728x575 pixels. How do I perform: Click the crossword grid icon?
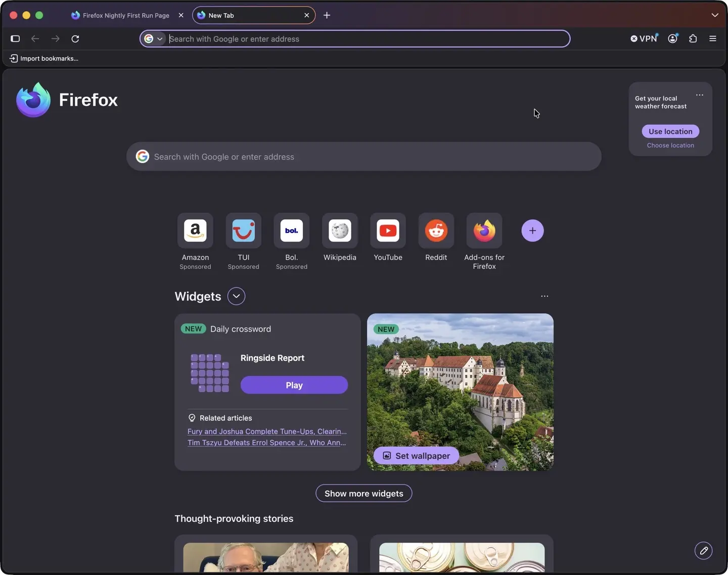pos(210,373)
